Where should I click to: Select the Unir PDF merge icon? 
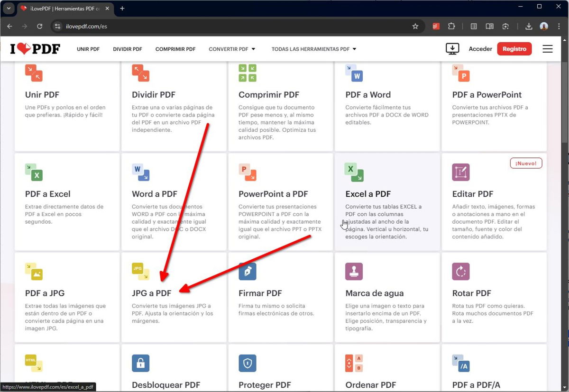pyautogui.click(x=34, y=73)
